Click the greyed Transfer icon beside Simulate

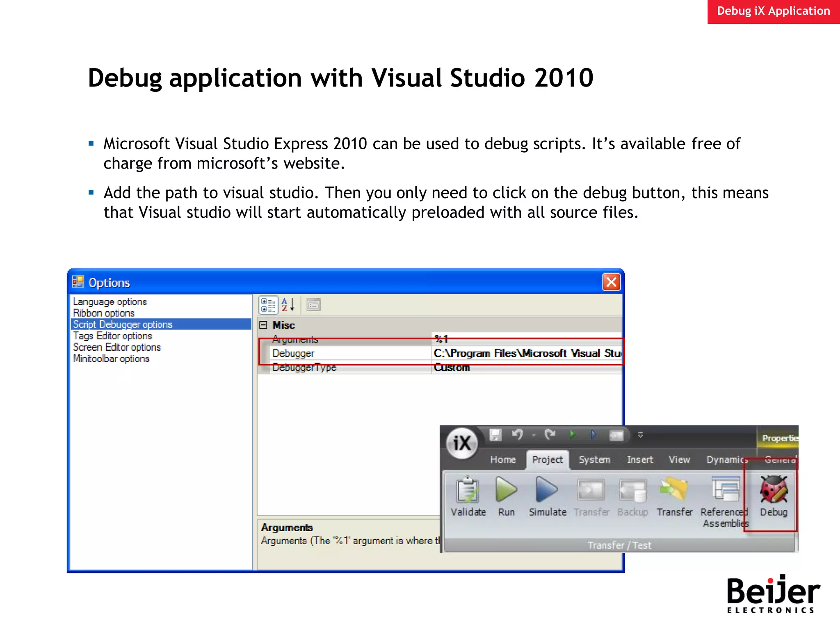[591, 496]
